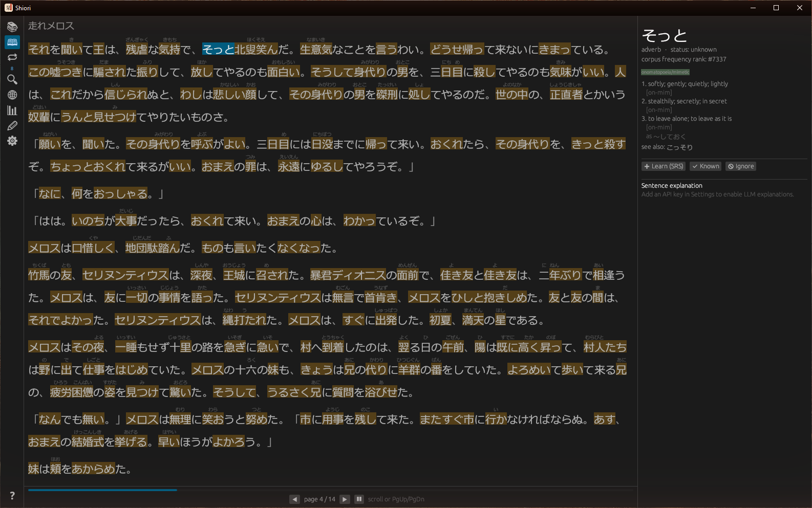This screenshot has height=508, width=812.
Task: Look up the word 大事
Action: pos(126,221)
